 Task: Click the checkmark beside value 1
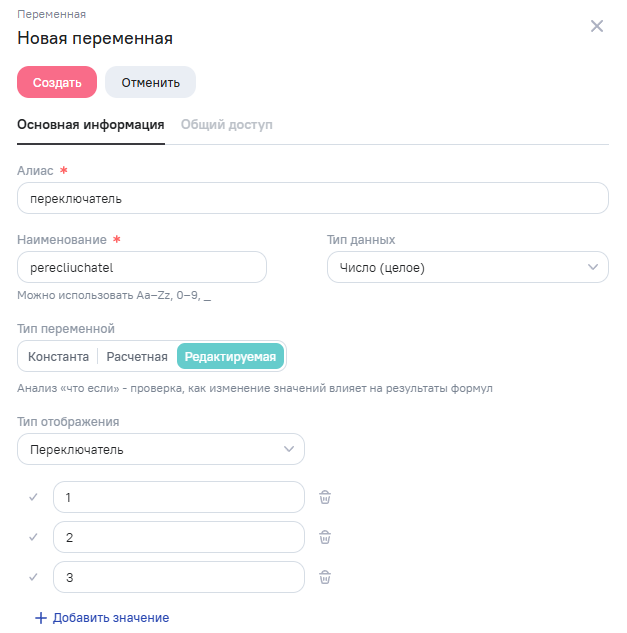coord(33,497)
